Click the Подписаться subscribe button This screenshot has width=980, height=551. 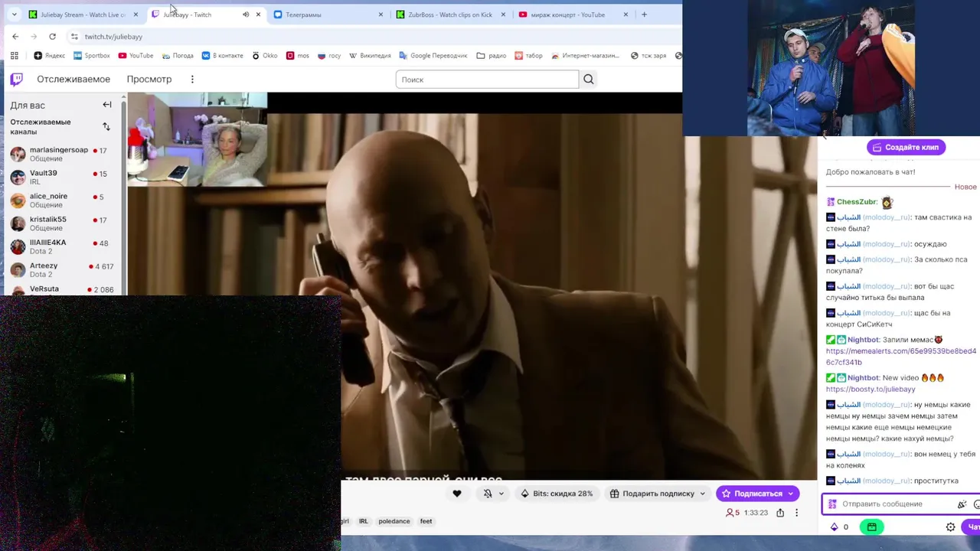pyautogui.click(x=751, y=494)
